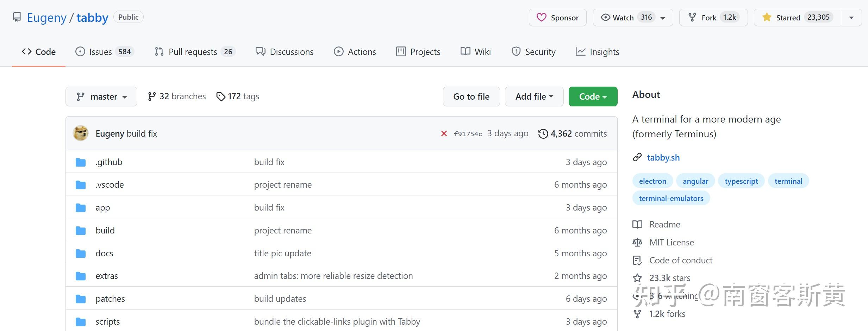868x331 pixels.
Task: Open the scripts folder
Action: 107,321
